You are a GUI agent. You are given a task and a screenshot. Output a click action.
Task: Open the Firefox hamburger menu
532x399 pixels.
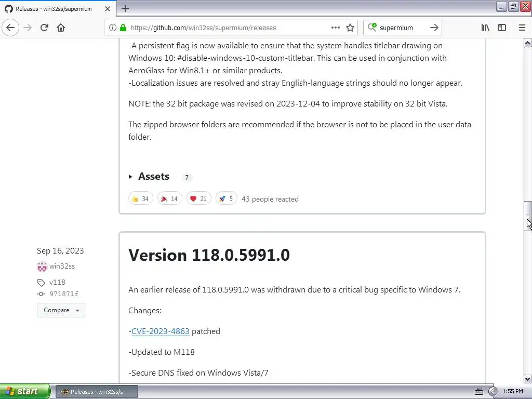coord(522,28)
